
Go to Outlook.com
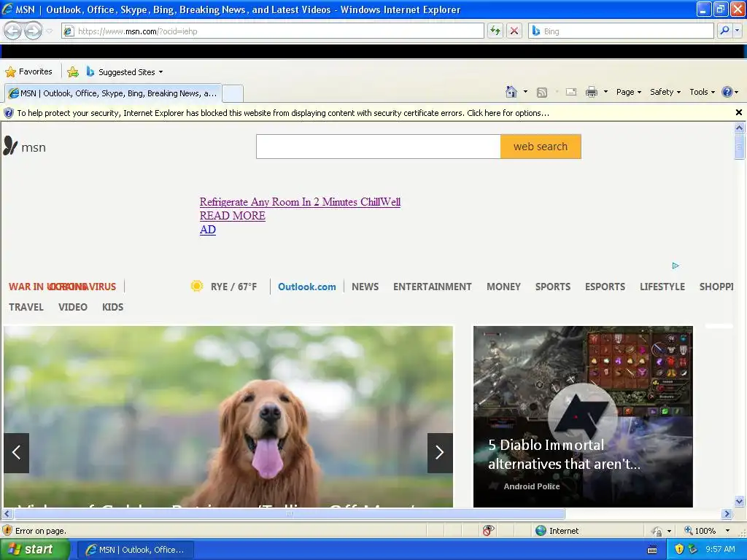[x=307, y=287]
